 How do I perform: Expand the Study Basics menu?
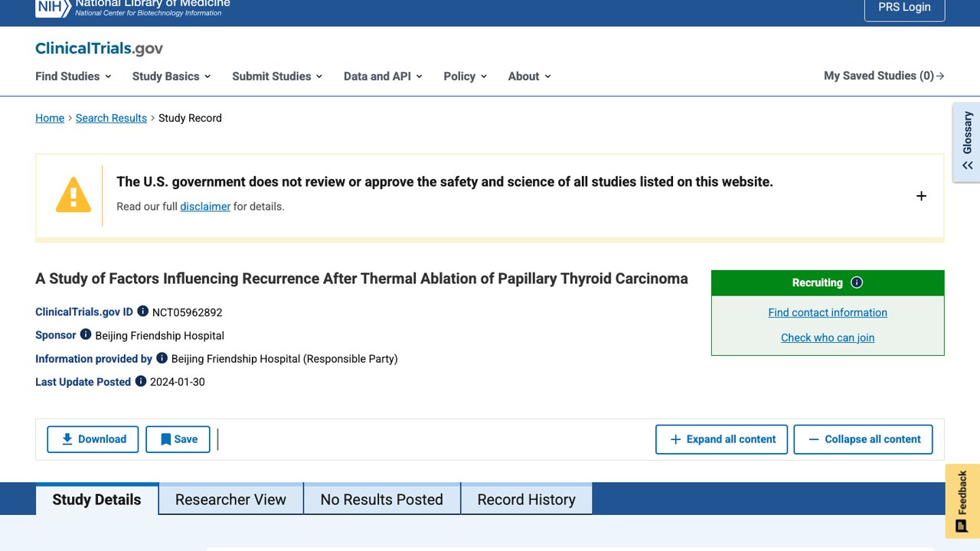171,76
